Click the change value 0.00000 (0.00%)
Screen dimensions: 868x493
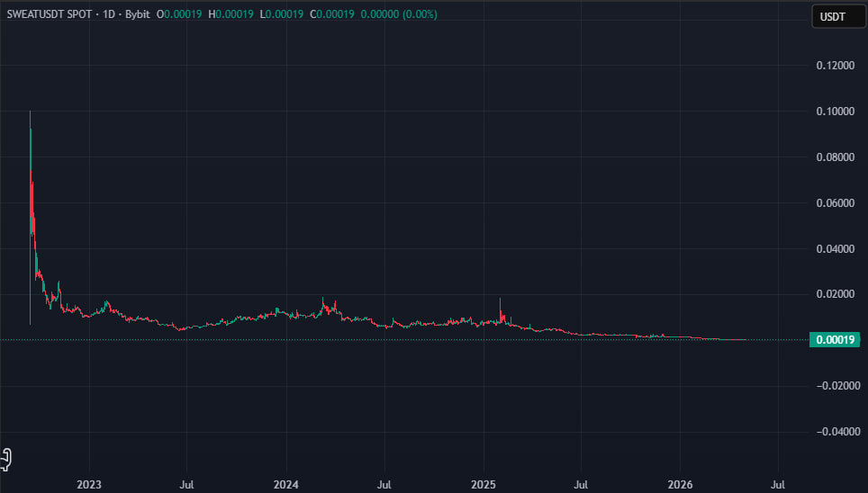399,14
